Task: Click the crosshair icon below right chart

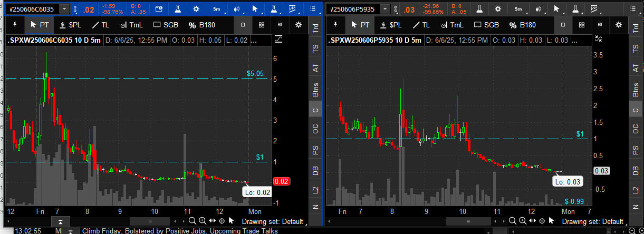Action: 543,221
